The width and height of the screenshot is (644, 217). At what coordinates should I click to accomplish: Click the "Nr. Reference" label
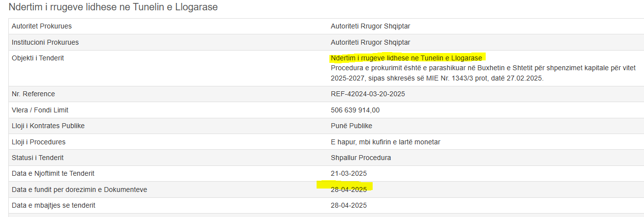(33, 94)
